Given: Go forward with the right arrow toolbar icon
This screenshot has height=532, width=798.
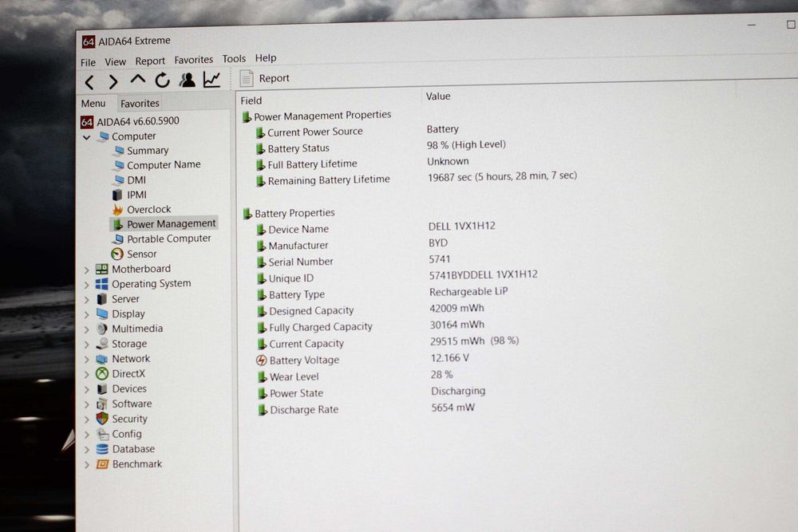Looking at the screenshot, I should (x=113, y=81).
